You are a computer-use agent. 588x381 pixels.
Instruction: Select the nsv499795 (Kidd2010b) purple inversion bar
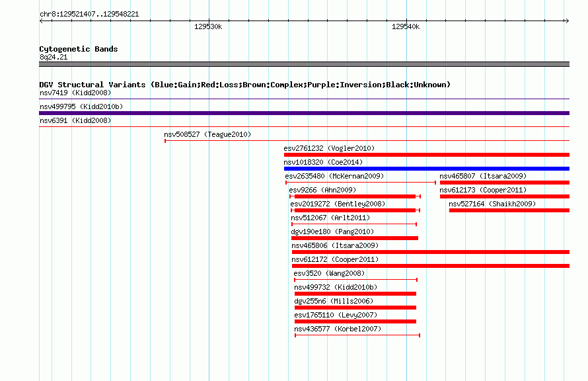pyautogui.click(x=304, y=113)
